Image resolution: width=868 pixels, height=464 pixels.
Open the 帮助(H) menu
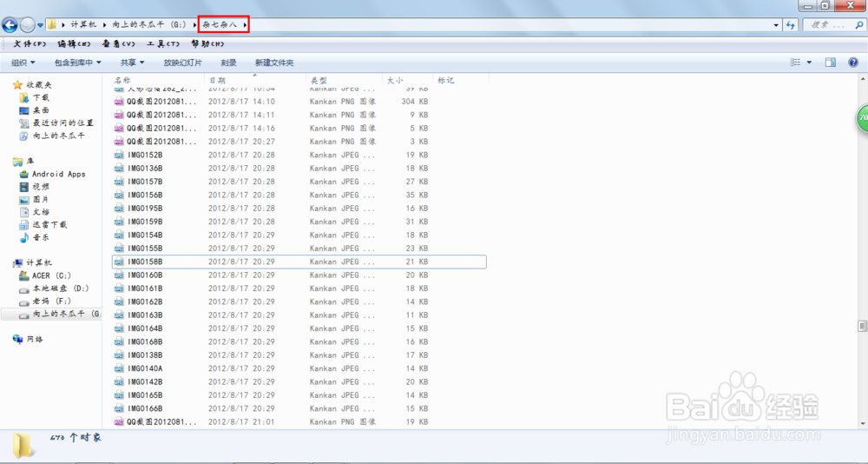(207, 43)
